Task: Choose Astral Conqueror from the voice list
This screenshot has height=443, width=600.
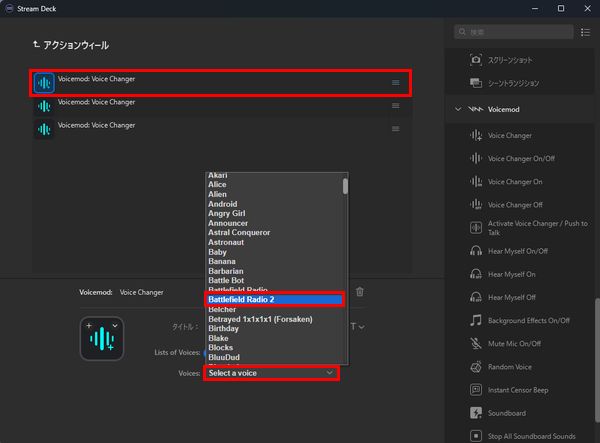Action: coord(239,232)
